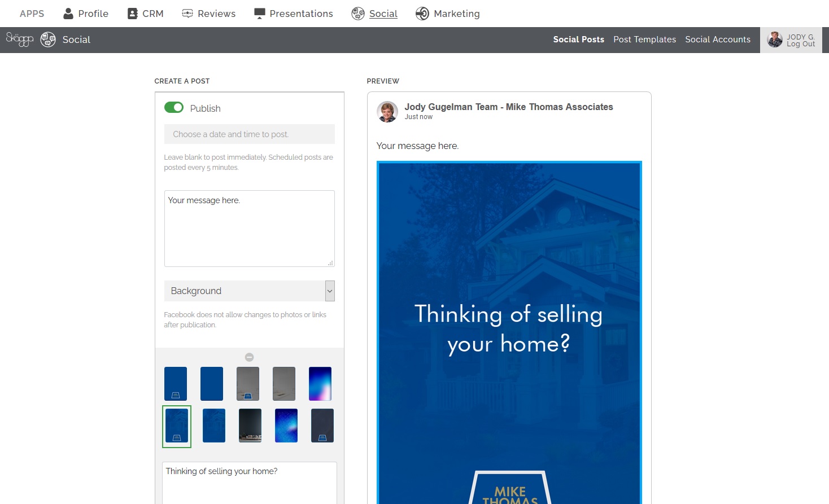Click the Social app icon beside the logo
The height and width of the screenshot is (504, 829).
tap(48, 40)
